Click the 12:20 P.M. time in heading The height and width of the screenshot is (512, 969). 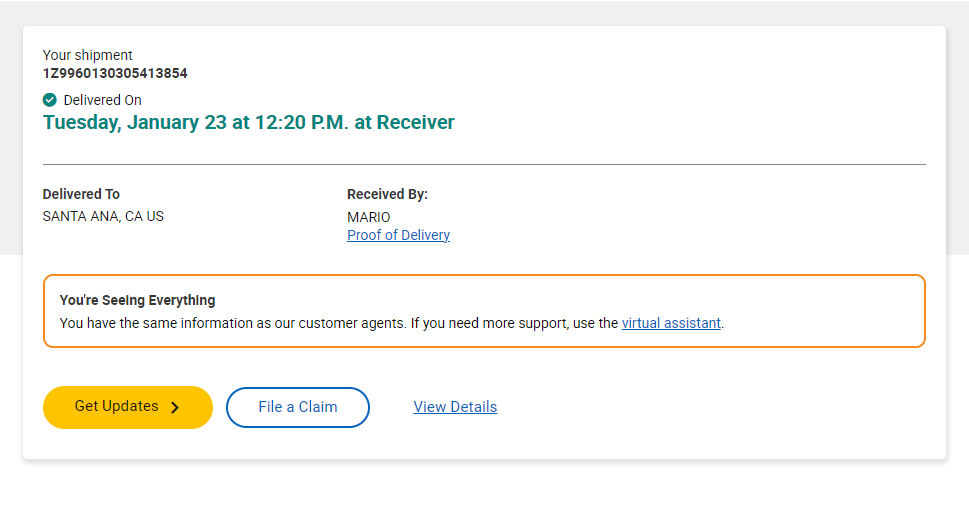click(302, 122)
